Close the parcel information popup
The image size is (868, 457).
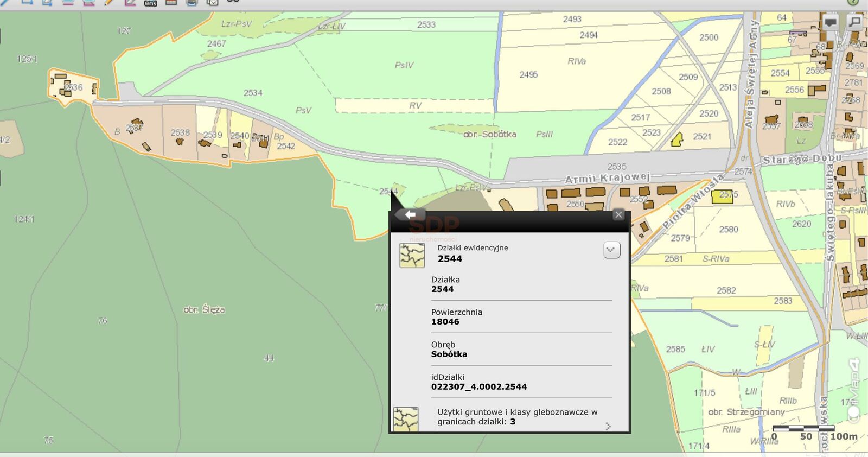(x=618, y=215)
